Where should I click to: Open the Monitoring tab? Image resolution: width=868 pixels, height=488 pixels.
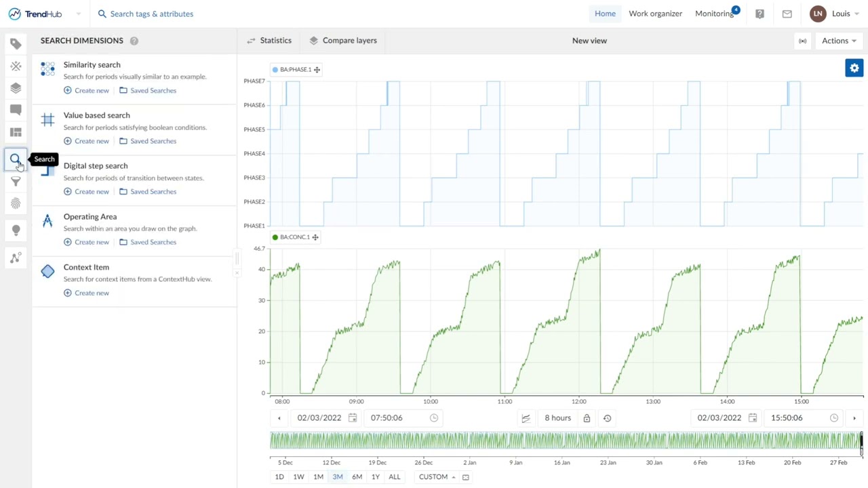tap(715, 14)
